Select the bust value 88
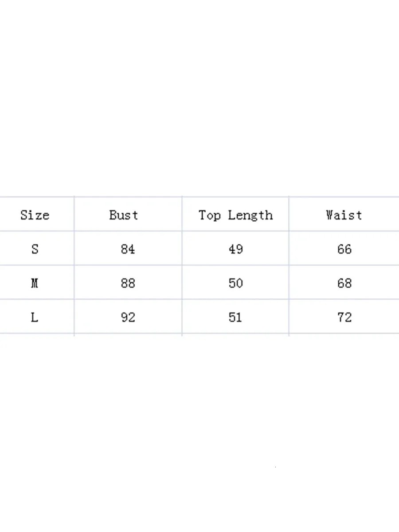Viewport: 399px width, 532px height. point(128,283)
